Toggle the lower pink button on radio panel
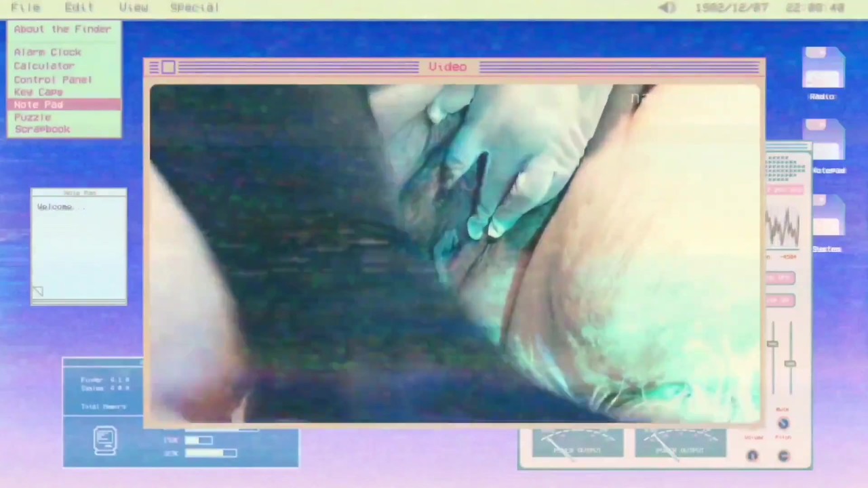 780,300
